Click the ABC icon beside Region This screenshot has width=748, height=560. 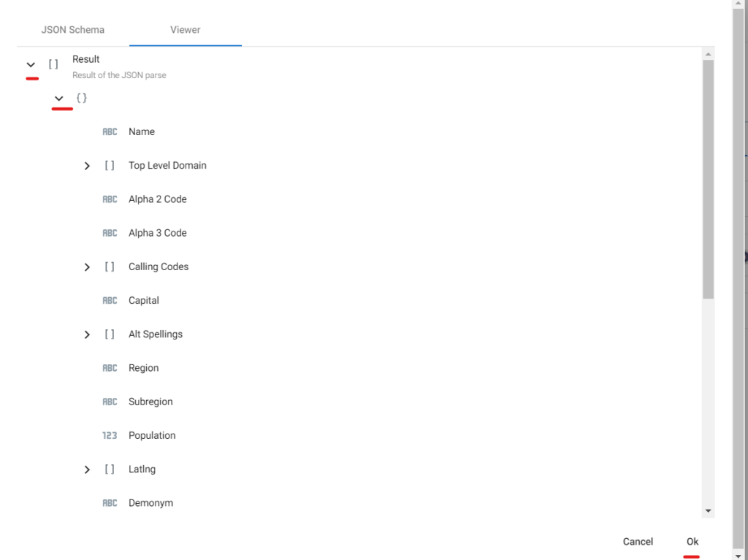110,367
